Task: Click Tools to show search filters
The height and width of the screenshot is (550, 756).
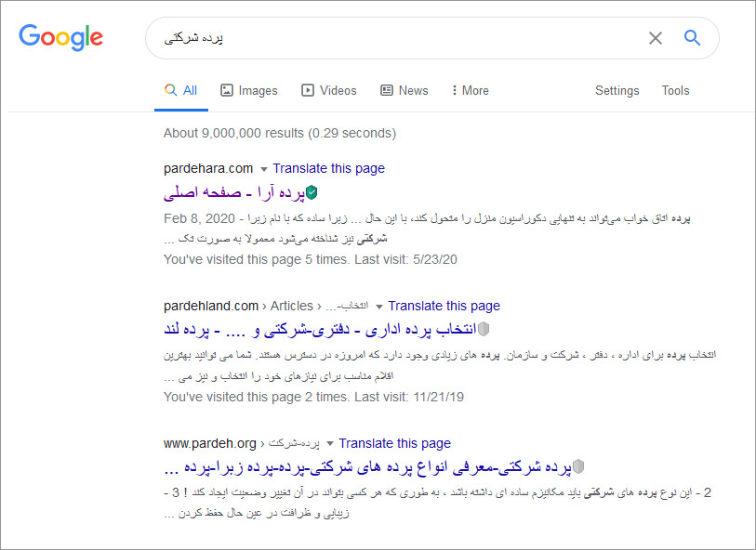Action: (x=675, y=90)
